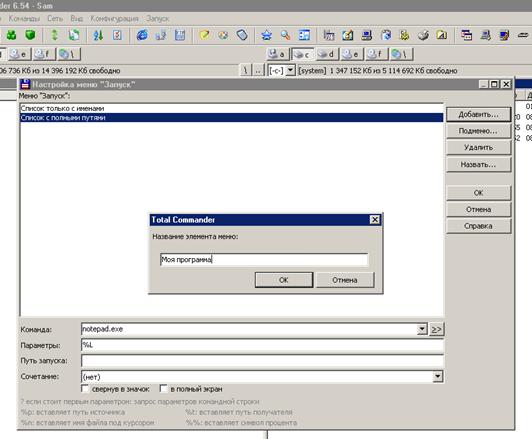Click the Internet Explorer globe toolbar icon
The height and width of the screenshot is (439, 532).
pos(142,35)
